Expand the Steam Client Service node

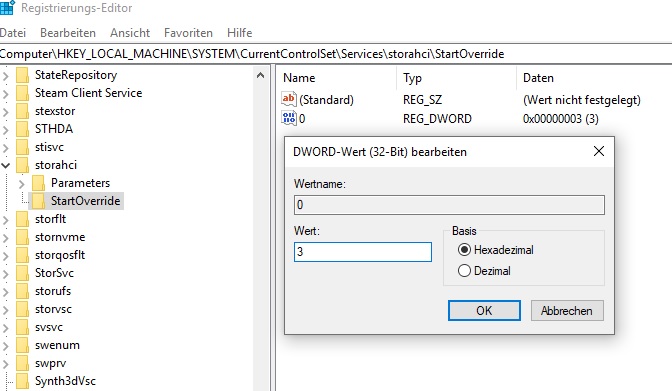(x=6, y=94)
